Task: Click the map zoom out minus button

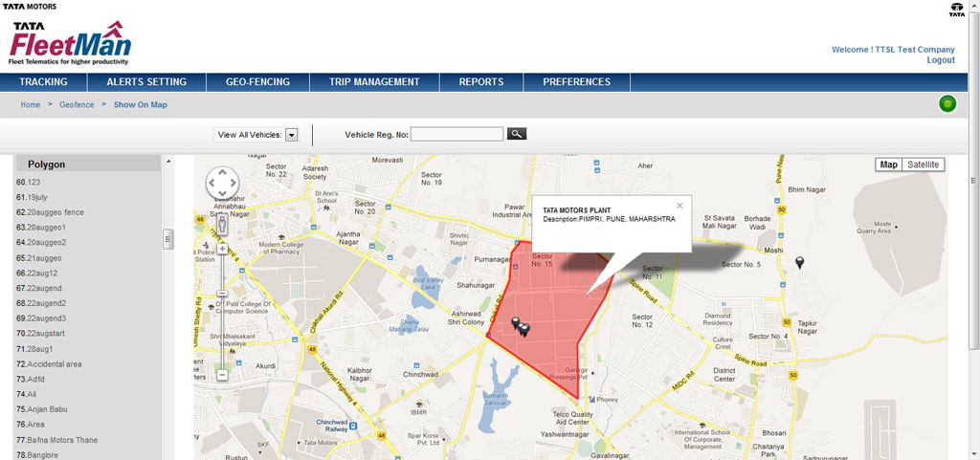Action: [222, 375]
